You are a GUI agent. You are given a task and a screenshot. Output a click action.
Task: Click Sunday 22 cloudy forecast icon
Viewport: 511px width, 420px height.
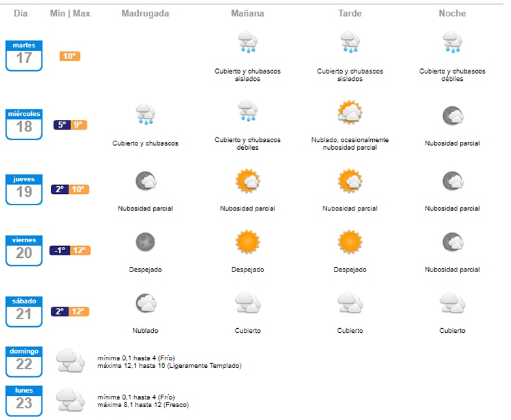click(x=70, y=360)
